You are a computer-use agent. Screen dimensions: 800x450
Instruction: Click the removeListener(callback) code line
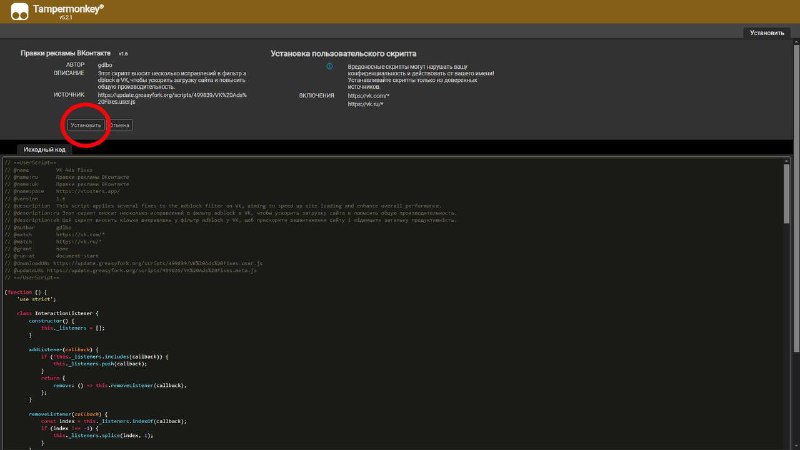click(x=68, y=414)
